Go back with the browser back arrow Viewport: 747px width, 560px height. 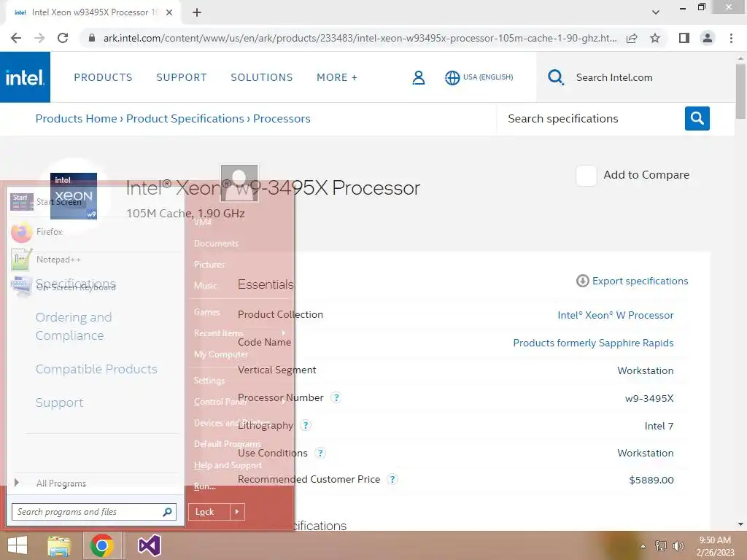click(x=16, y=38)
